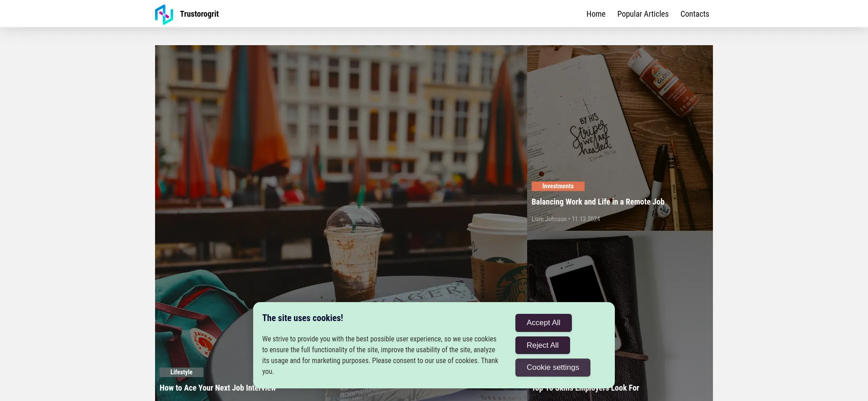Click author Liam Johnson date line
This screenshot has width=868, height=401.
pos(566,219)
